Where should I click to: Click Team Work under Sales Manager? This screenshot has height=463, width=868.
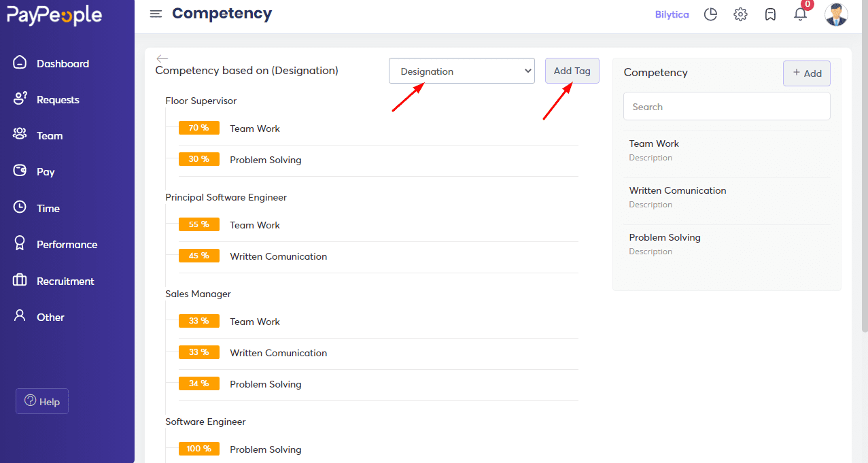coord(255,322)
